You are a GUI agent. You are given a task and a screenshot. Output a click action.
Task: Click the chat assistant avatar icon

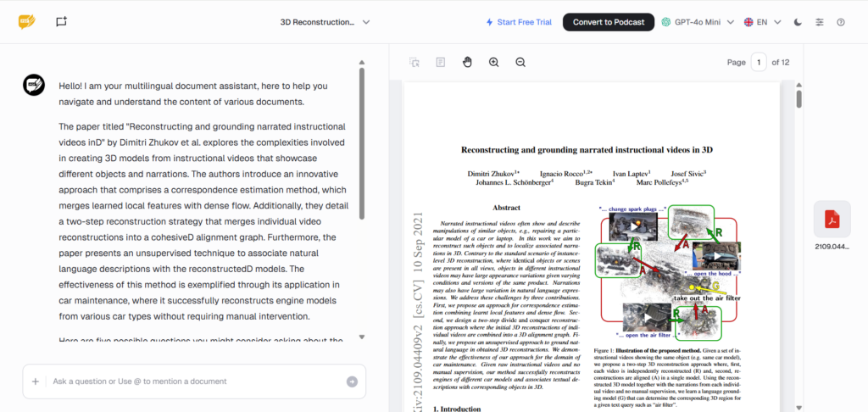pyautogui.click(x=34, y=84)
